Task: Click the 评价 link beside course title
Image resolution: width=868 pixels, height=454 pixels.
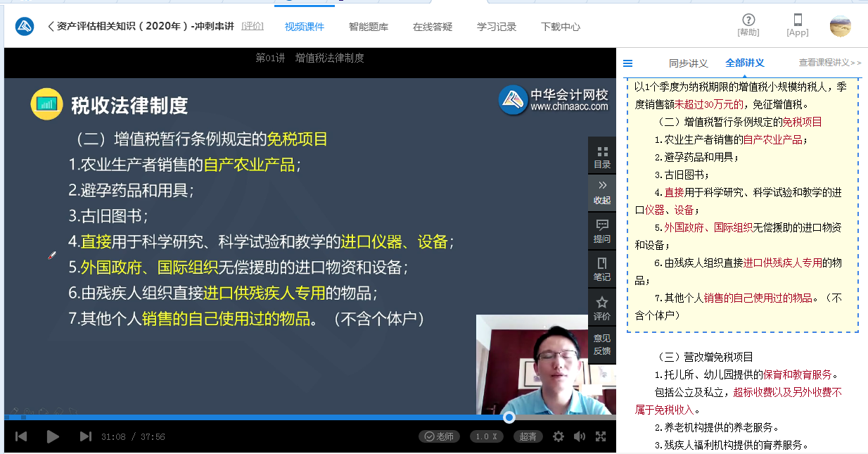Action: (x=253, y=26)
